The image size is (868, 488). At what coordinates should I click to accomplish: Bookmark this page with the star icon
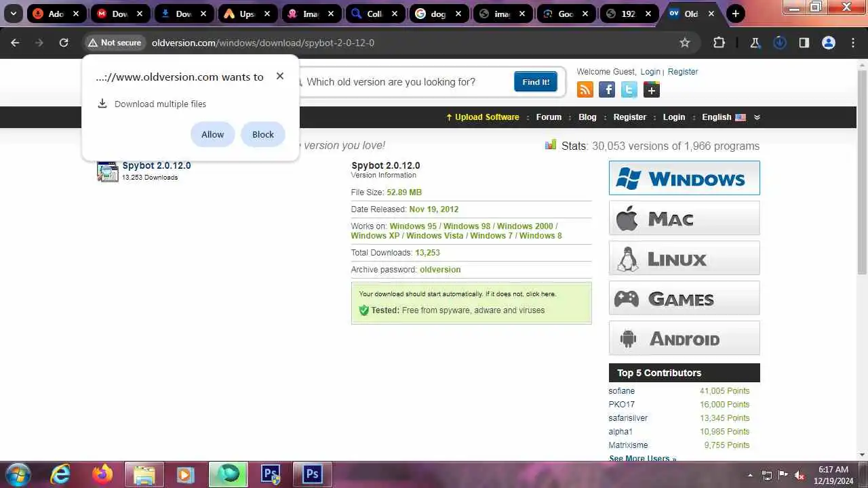pyautogui.click(x=685, y=43)
